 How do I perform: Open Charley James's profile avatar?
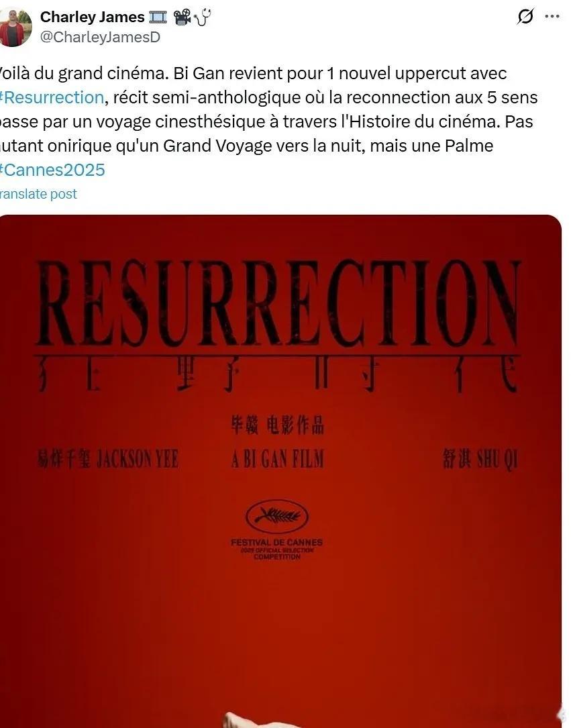point(15,27)
